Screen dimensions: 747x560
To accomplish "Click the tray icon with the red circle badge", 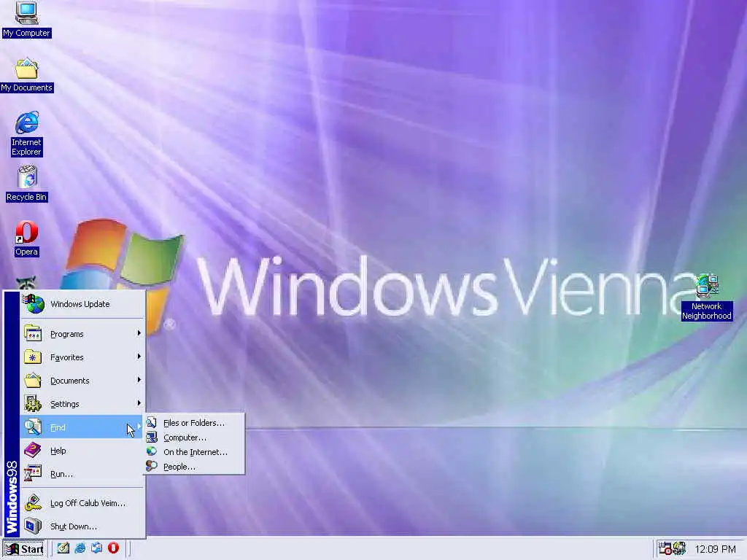I will tap(665, 548).
